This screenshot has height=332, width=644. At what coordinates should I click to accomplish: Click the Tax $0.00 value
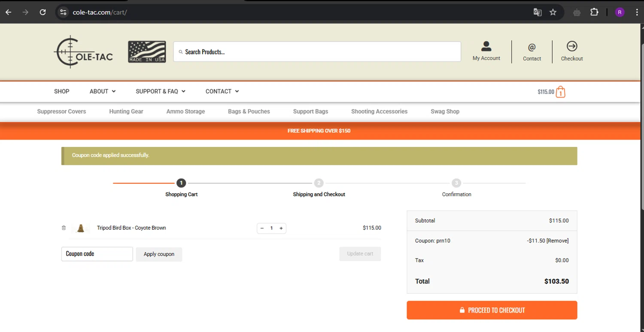click(562, 260)
